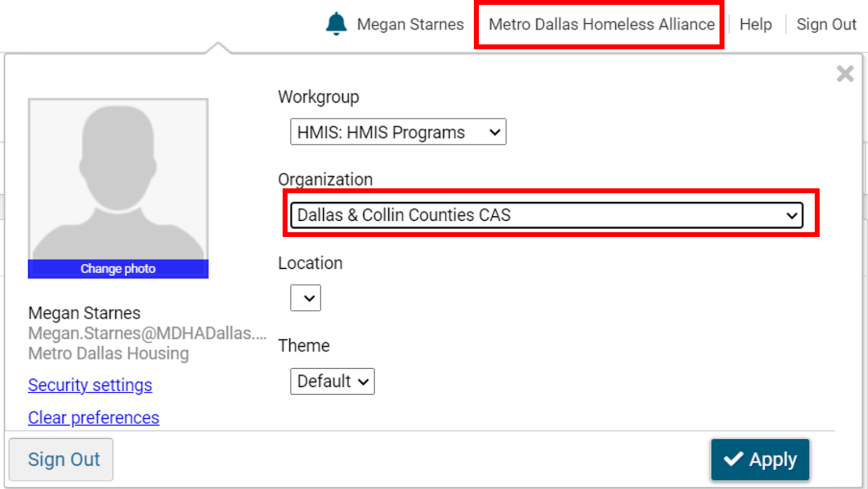The height and width of the screenshot is (489, 868).
Task: Click the Clear preferences link
Action: coord(93,417)
